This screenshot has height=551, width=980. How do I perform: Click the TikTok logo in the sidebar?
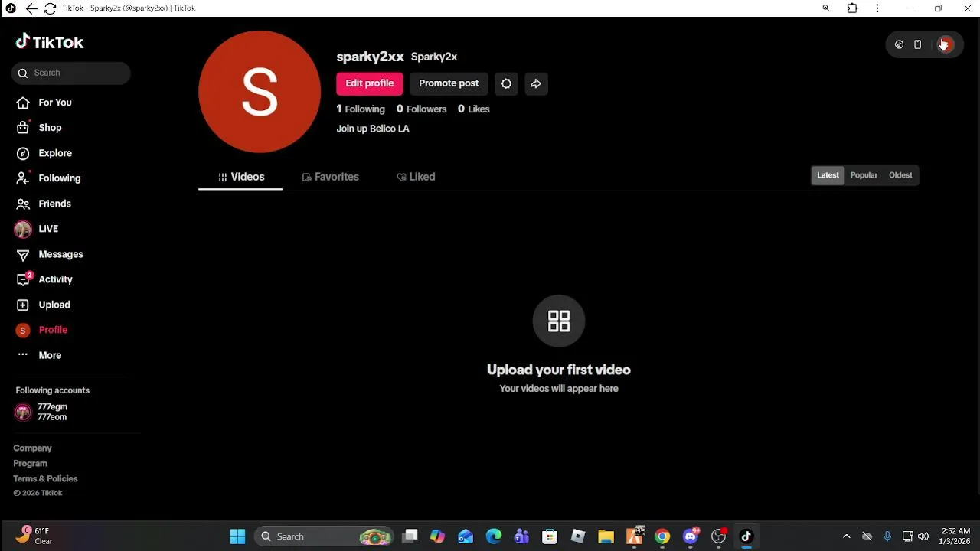point(50,42)
